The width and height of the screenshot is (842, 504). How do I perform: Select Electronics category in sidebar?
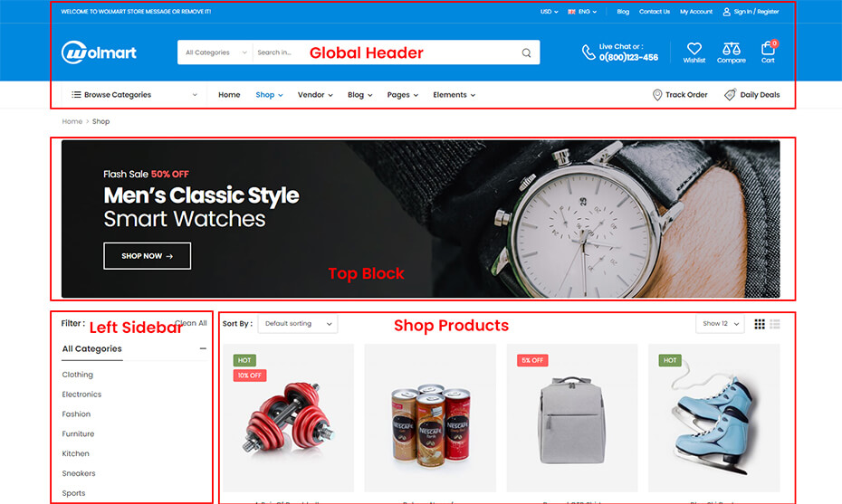tap(81, 394)
